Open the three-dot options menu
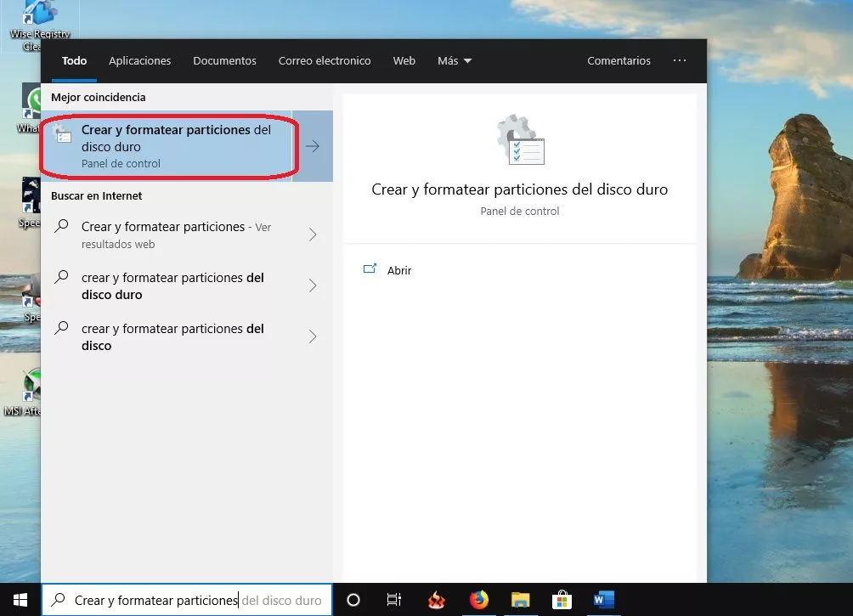Viewport: 853px width, 616px height. point(679,61)
